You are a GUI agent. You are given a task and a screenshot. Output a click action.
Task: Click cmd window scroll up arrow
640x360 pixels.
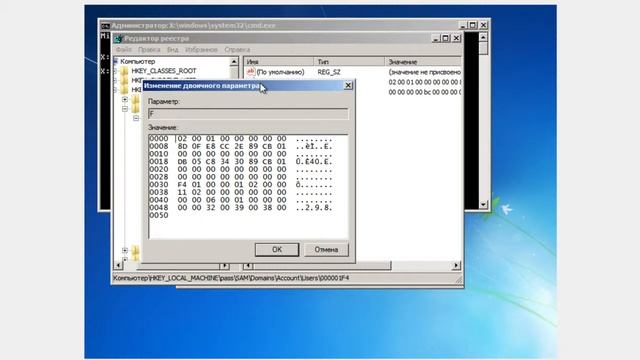pyautogui.click(x=483, y=37)
